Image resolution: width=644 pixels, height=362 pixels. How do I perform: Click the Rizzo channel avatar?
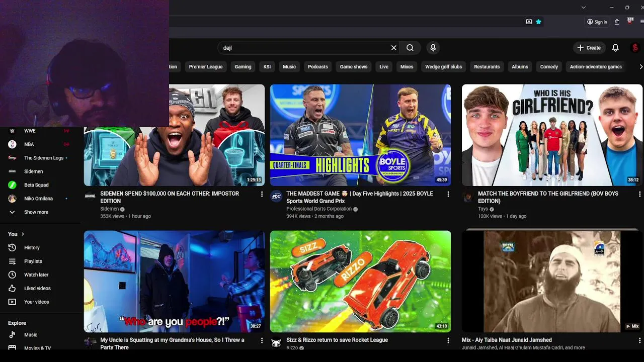coord(276,342)
